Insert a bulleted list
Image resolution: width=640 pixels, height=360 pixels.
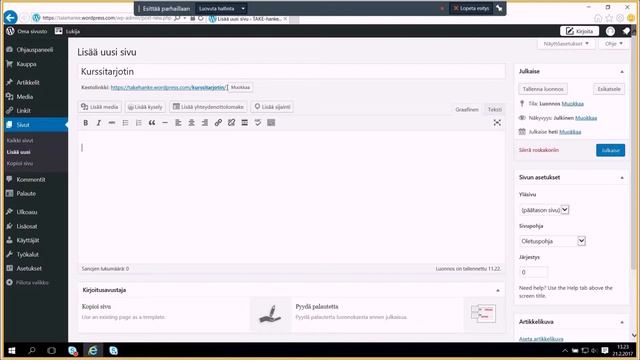pyautogui.click(x=125, y=122)
